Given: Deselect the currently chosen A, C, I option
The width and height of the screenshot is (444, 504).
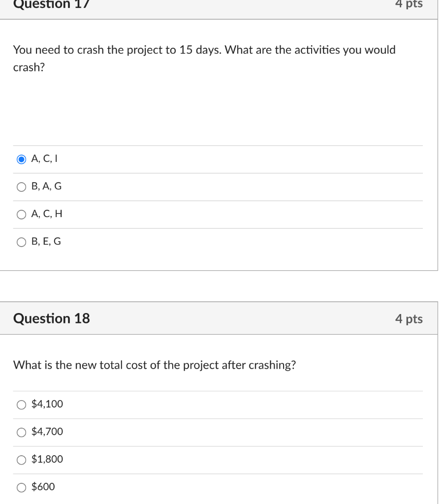Looking at the screenshot, I should click(x=21, y=159).
